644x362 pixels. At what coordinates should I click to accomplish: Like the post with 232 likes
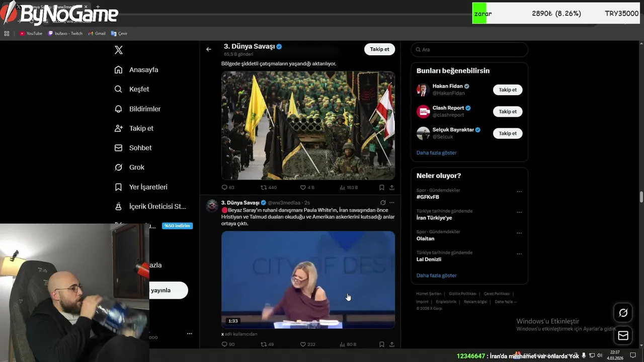click(x=307, y=344)
